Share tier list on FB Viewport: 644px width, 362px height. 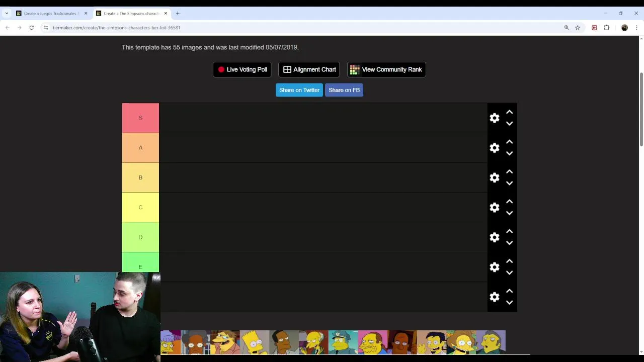344,90
